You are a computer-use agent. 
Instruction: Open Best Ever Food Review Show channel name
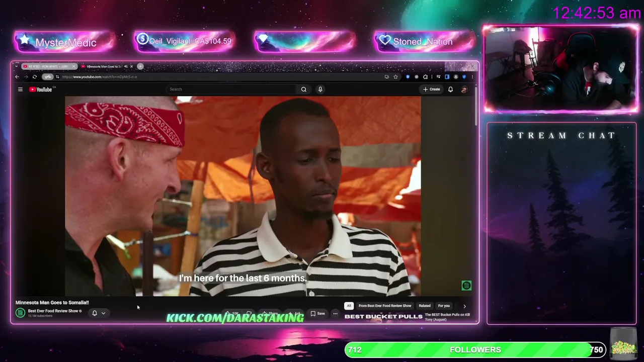[53, 311]
